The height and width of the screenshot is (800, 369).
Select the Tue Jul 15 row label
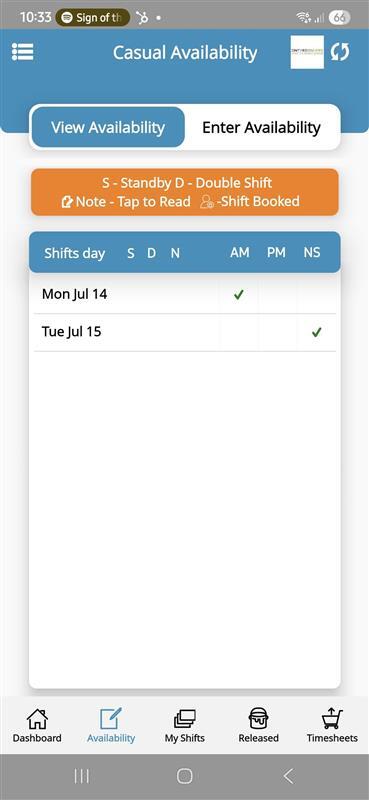point(71,332)
